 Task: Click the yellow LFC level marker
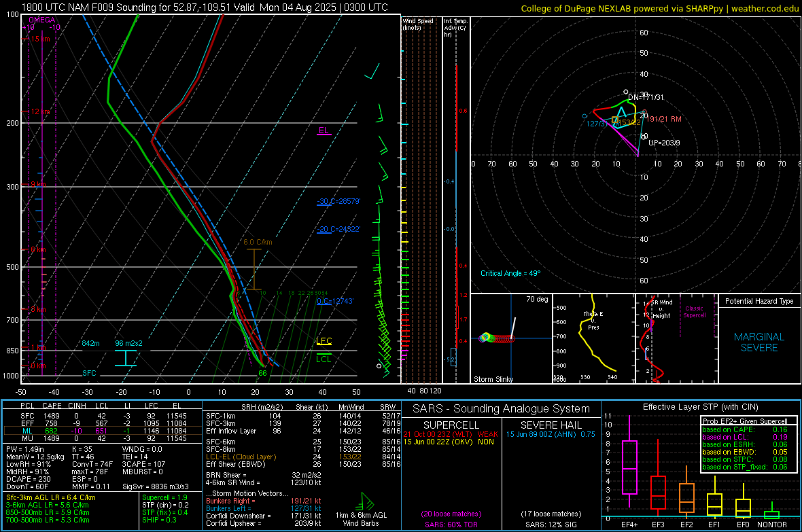(324, 341)
